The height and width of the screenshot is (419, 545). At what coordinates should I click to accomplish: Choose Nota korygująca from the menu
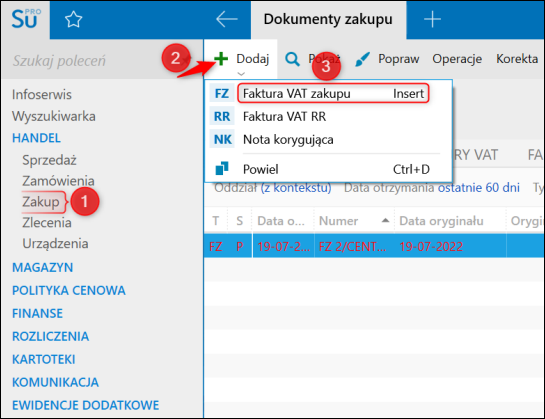point(288,139)
